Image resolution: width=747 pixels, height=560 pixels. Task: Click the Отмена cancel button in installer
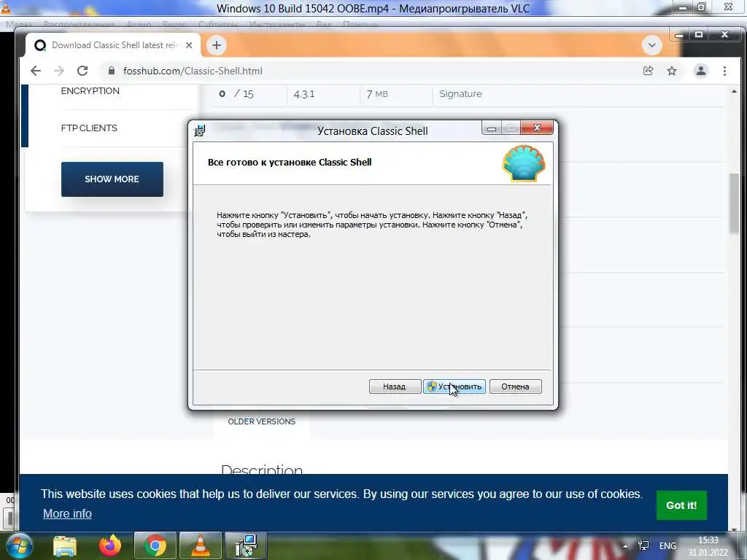pos(515,386)
